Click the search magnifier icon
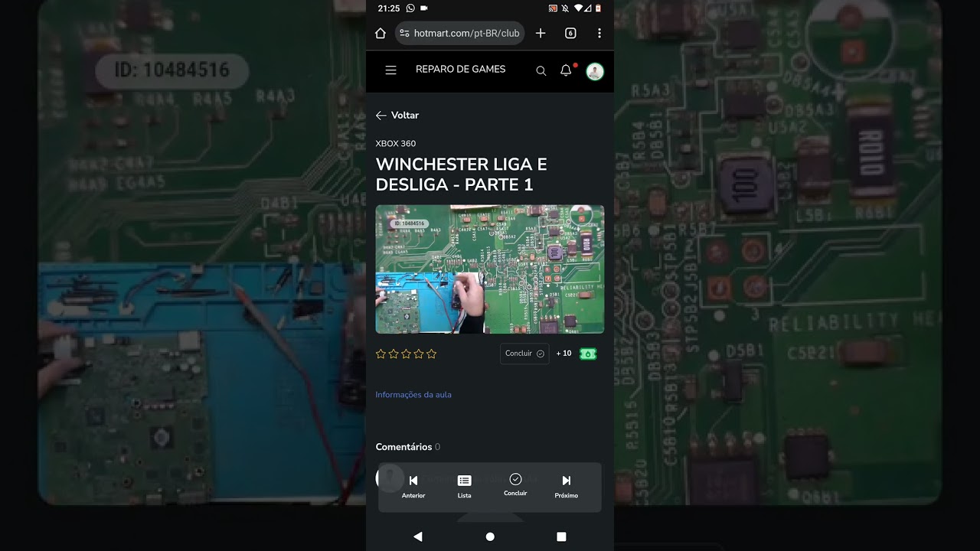 (541, 71)
